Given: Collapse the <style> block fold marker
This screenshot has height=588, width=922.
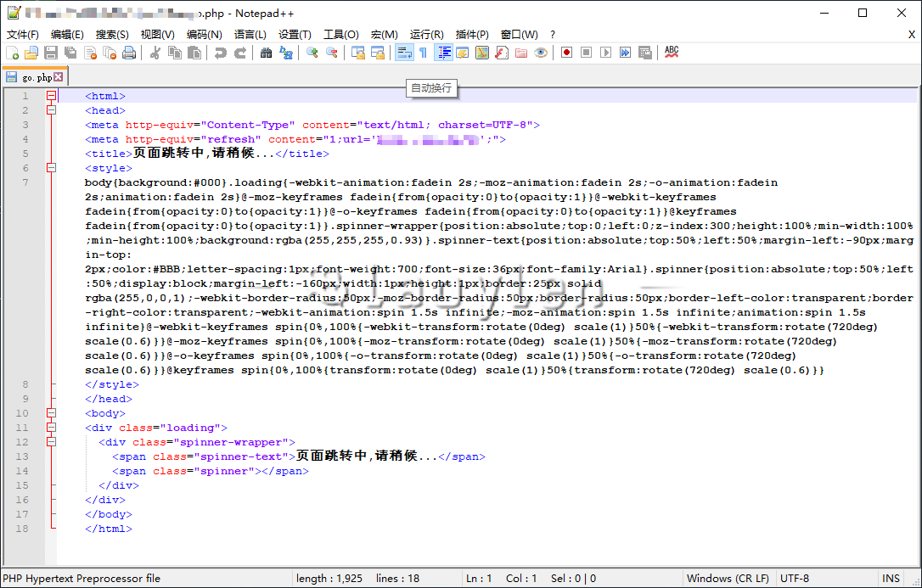Looking at the screenshot, I should click(51, 168).
